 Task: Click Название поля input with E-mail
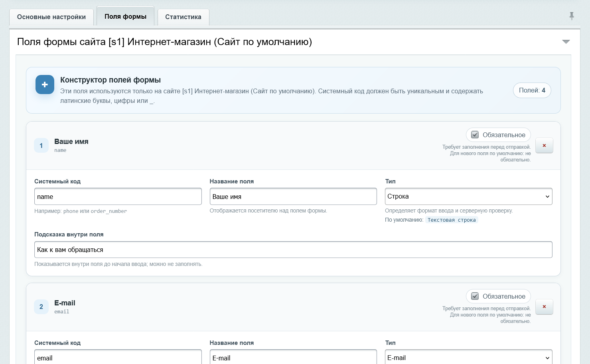[x=293, y=357]
